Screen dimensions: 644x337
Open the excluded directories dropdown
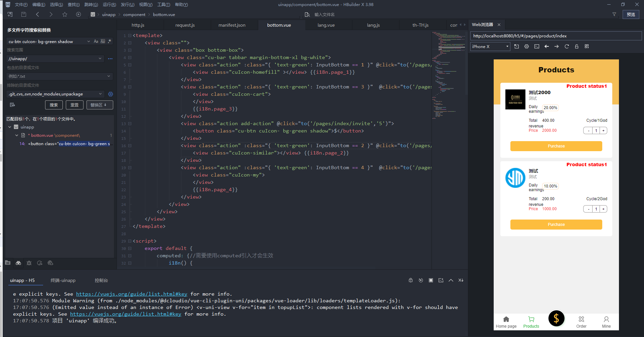100,94
